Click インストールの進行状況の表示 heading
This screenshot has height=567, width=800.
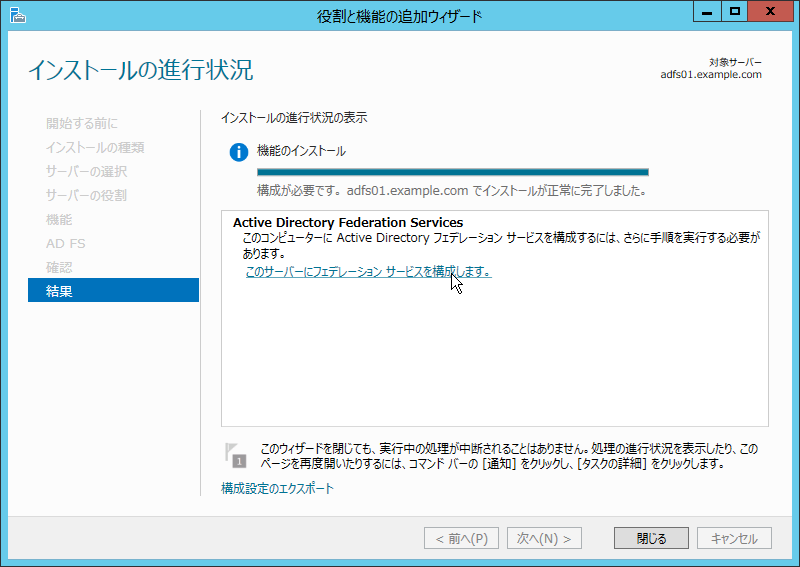click(x=294, y=118)
